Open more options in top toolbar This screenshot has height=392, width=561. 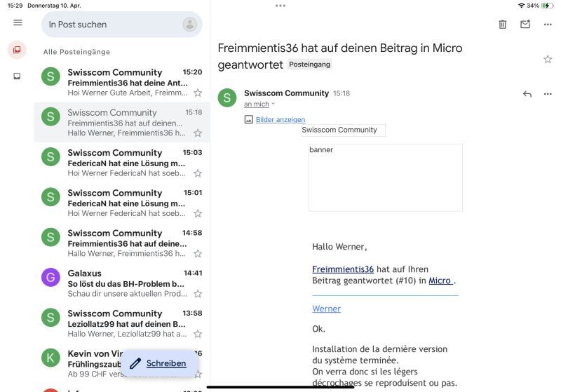coord(548,25)
